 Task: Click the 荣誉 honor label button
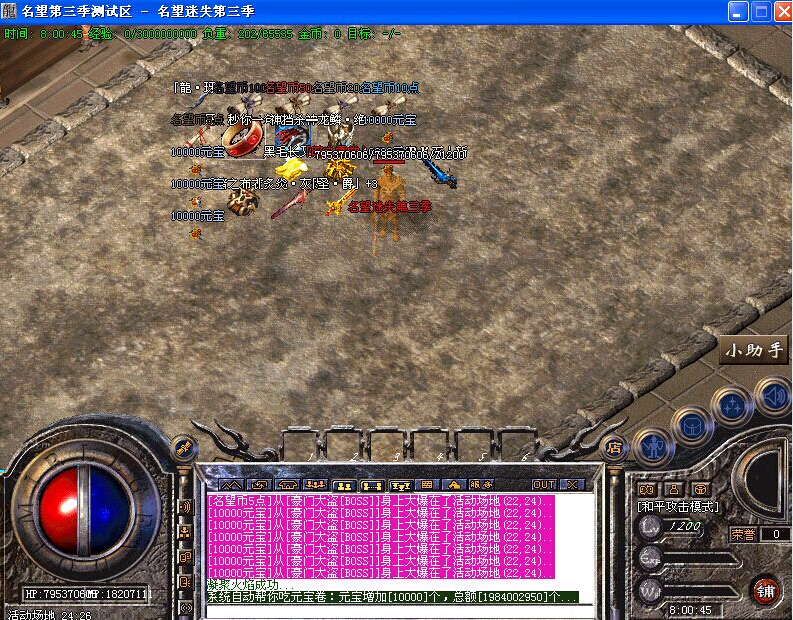tap(742, 534)
